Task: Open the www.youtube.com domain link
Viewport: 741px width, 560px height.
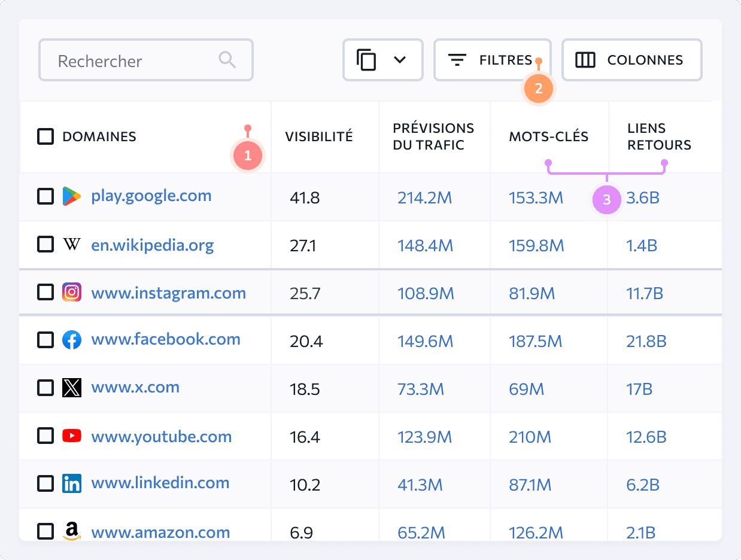Action: coord(161,437)
